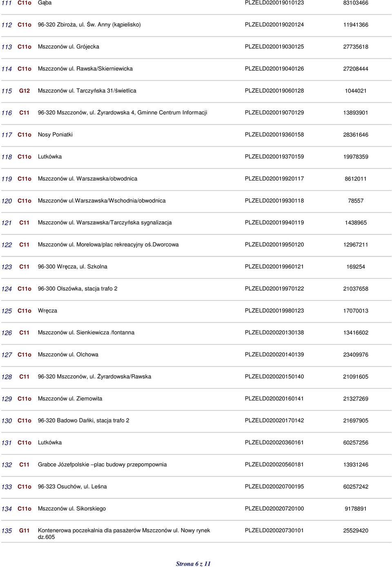Screen dimensions: 392x567
Task: Select '96-300 Wręcza, ul. Szkolna' entry
Action: (73, 267)
